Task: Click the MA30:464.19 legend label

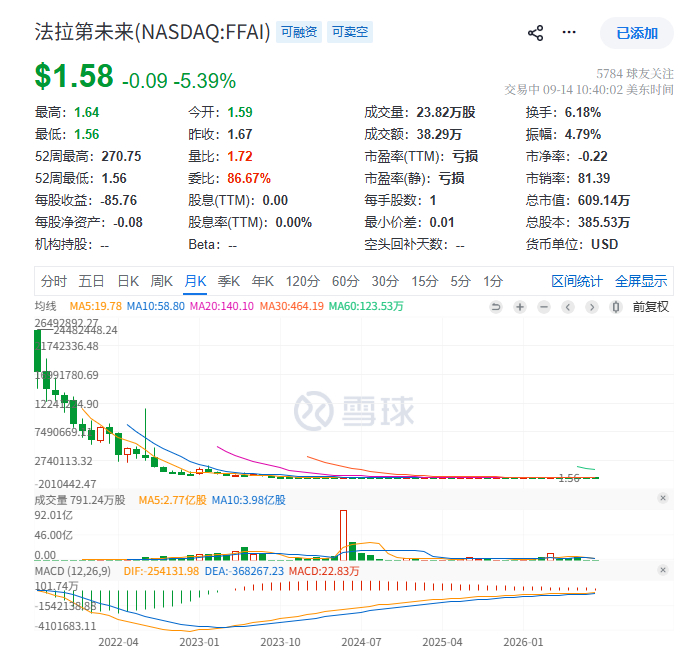Action: [292, 306]
